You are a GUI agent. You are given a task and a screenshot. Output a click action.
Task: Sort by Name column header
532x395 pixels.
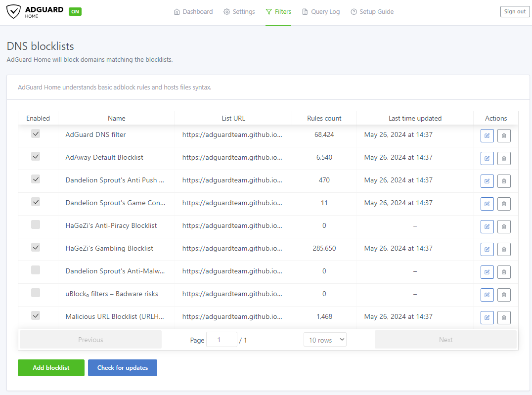coord(116,118)
